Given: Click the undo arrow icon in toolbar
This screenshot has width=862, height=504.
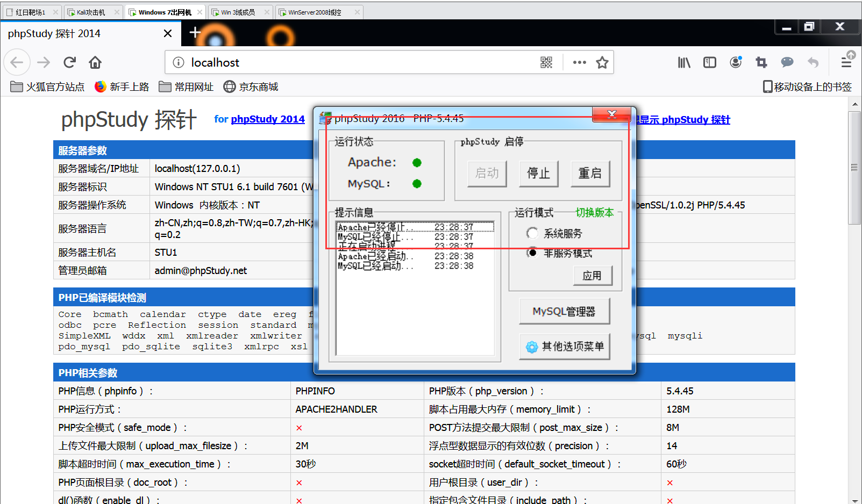Looking at the screenshot, I should click(x=813, y=62).
